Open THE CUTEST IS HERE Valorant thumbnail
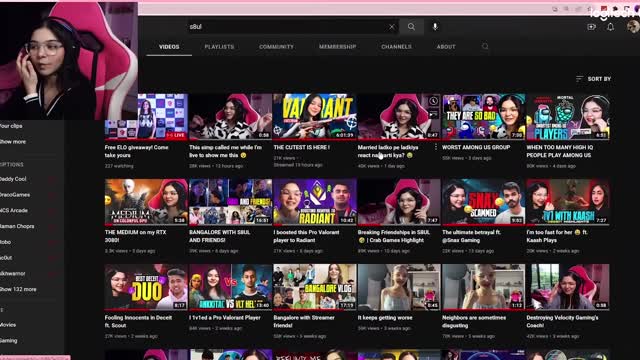The height and width of the screenshot is (360, 640). pos(315,117)
